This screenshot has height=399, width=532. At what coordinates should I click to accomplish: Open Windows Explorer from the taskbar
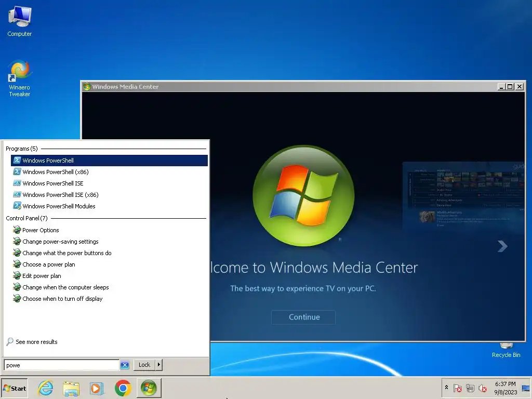pyautogui.click(x=71, y=388)
